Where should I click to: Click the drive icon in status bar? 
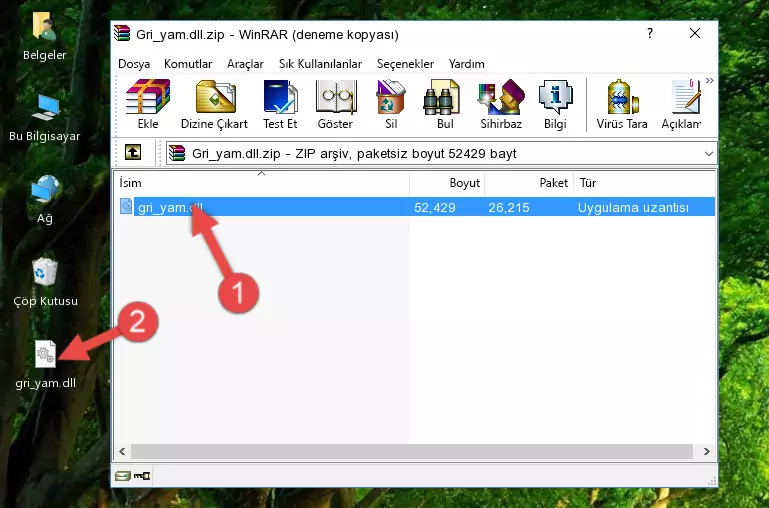tap(123, 476)
